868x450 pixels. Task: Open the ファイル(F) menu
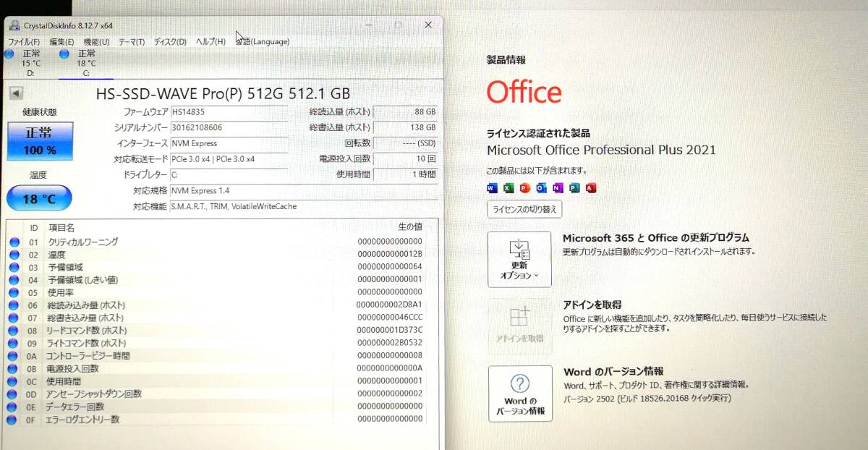click(24, 41)
